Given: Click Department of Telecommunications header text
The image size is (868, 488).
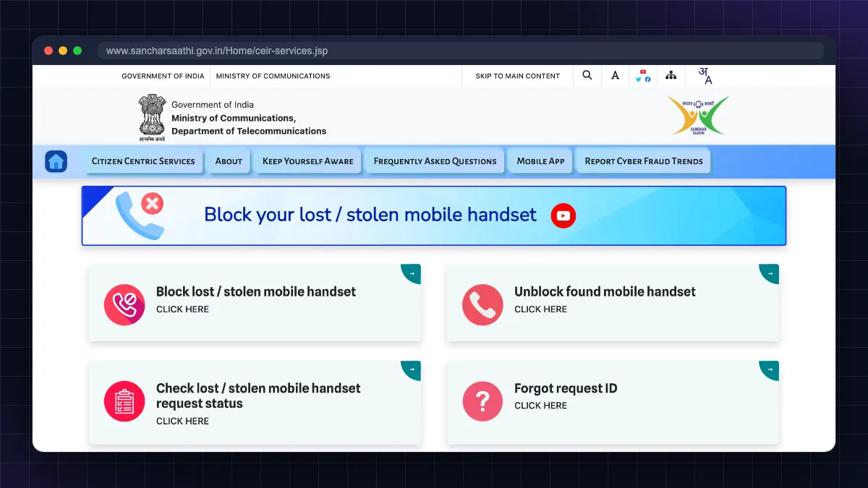Looking at the screenshot, I should [x=249, y=131].
